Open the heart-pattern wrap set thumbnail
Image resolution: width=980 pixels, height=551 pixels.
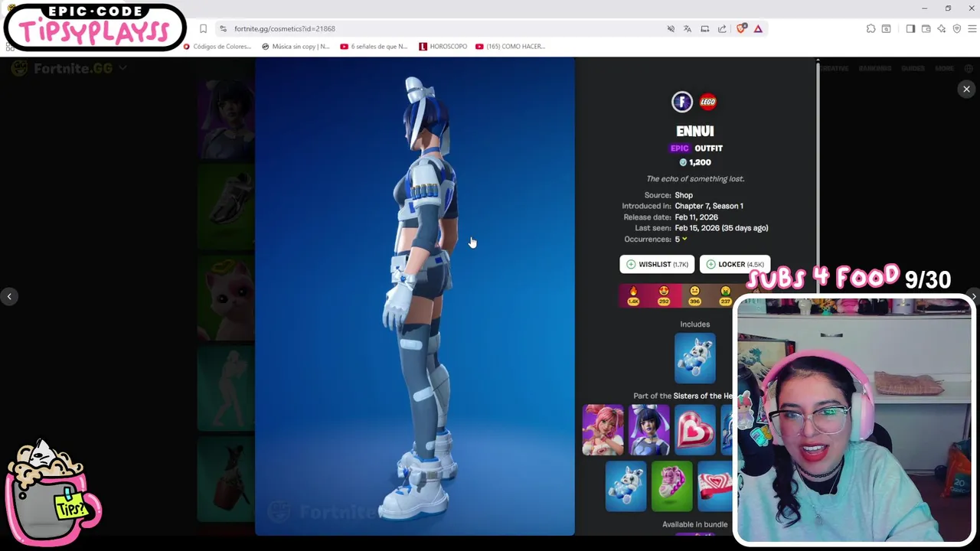[715, 486]
